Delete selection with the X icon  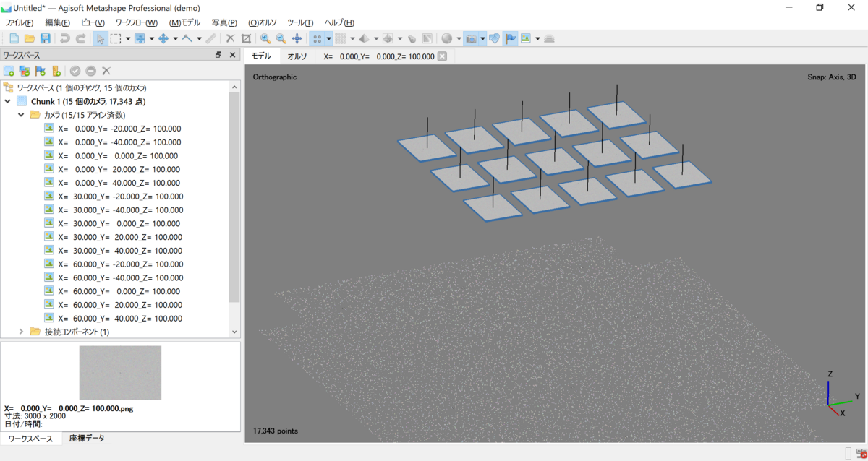[x=231, y=38]
